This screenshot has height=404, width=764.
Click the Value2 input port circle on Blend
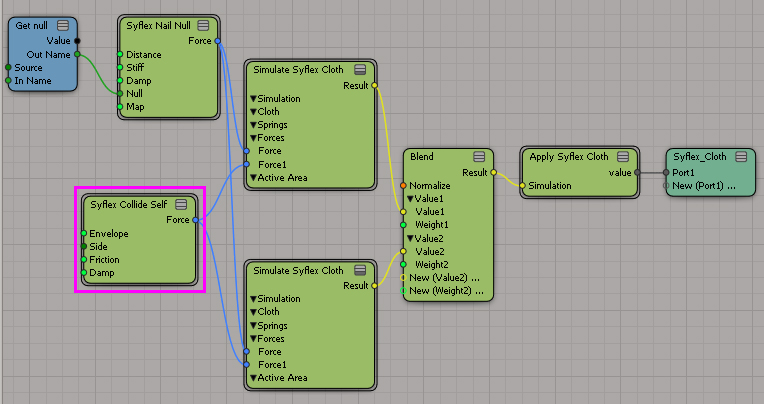coord(403,251)
